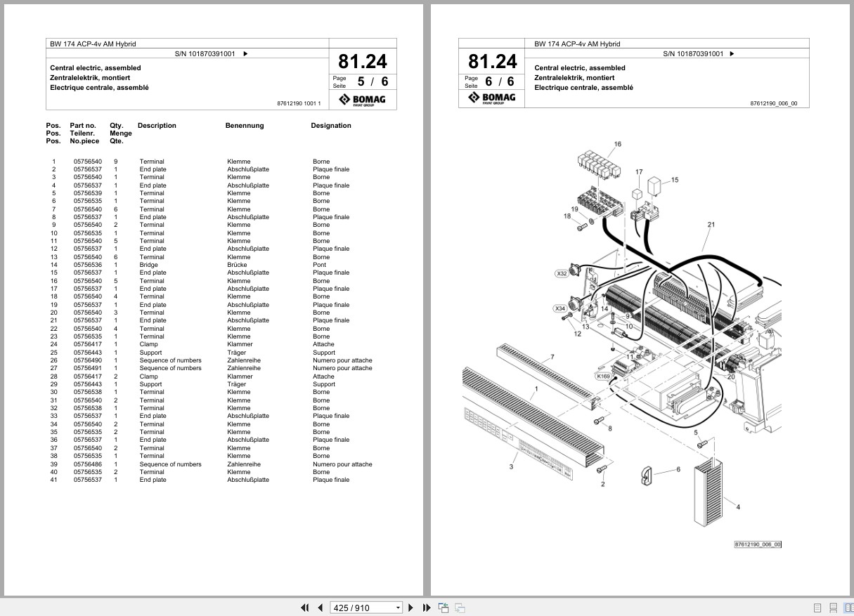Click callout number 3 in diagram

511,466
